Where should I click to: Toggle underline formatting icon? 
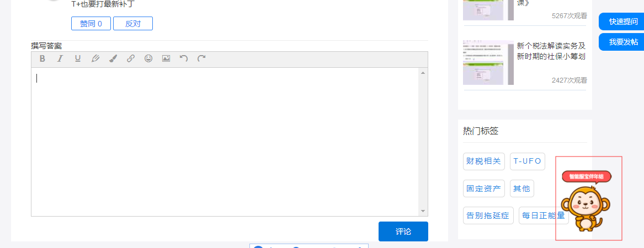coord(78,58)
